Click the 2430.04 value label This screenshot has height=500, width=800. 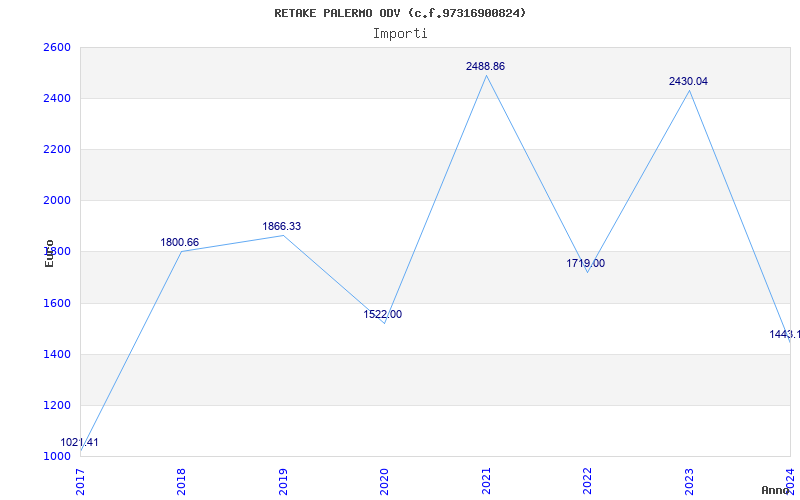click(x=688, y=81)
